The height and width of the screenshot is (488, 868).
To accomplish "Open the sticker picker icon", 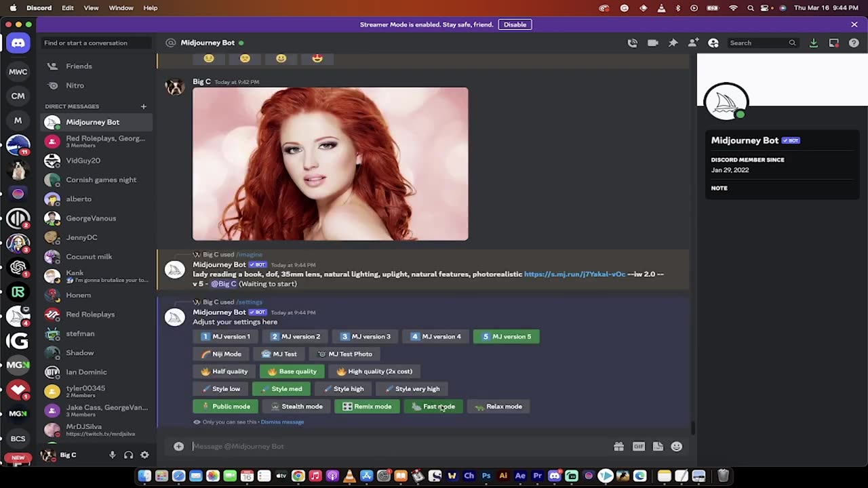I will pyautogui.click(x=658, y=446).
